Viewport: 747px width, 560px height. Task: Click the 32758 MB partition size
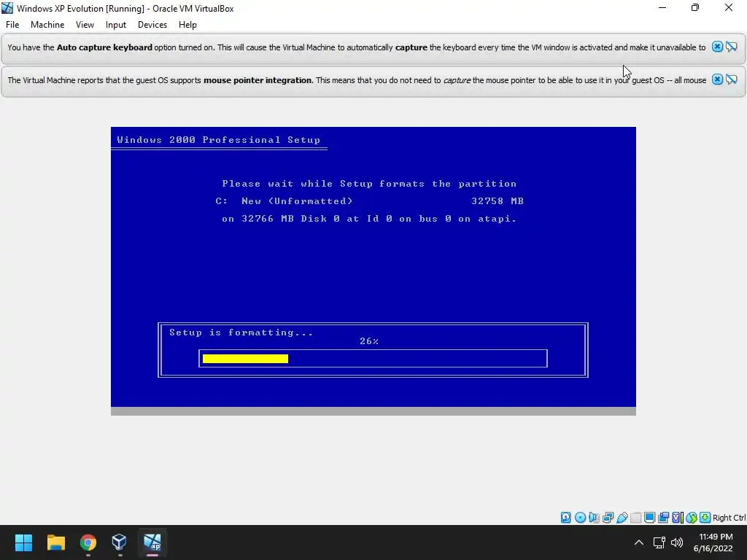[x=498, y=201]
